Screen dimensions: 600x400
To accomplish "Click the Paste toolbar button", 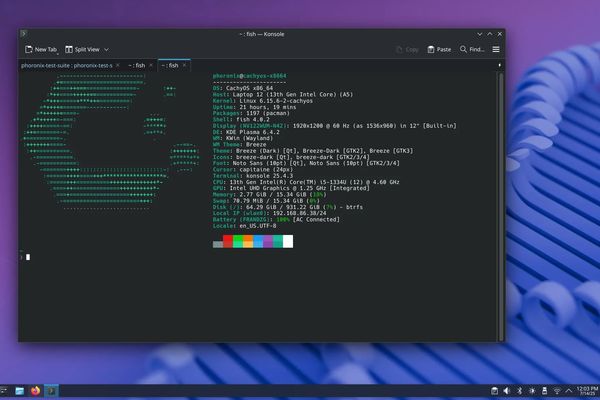I will pyautogui.click(x=439, y=49).
